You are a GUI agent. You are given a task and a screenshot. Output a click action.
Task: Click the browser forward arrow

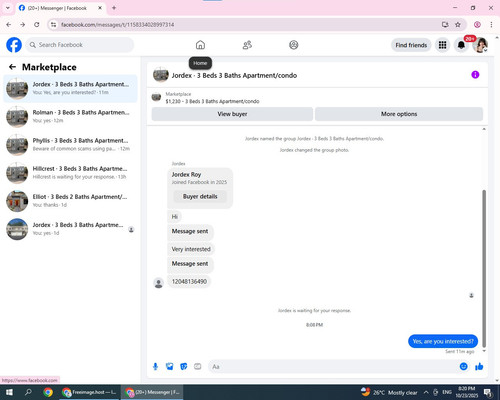[22, 25]
